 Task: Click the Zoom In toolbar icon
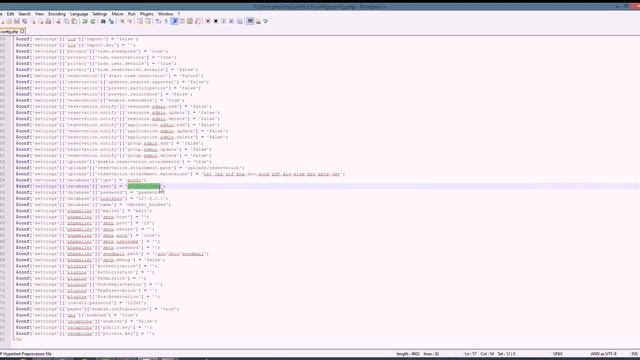(x=122, y=21)
